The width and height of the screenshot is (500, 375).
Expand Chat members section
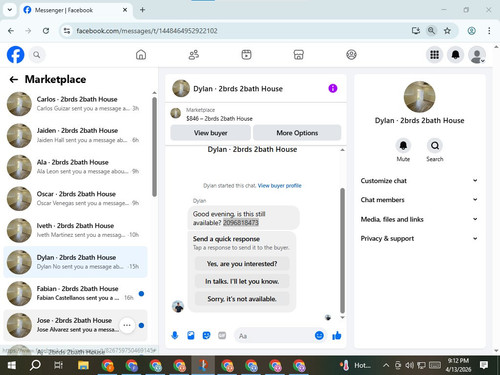[x=419, y=200]
